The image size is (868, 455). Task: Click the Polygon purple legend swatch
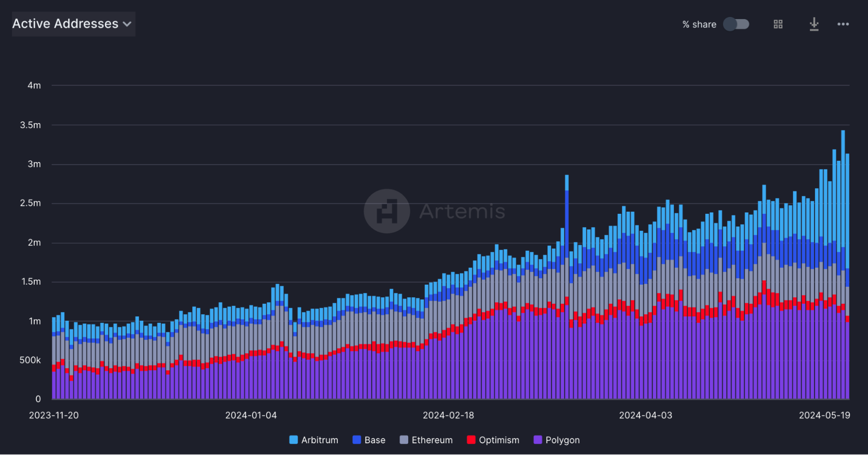pyautogui.click(x=538, y=440)
